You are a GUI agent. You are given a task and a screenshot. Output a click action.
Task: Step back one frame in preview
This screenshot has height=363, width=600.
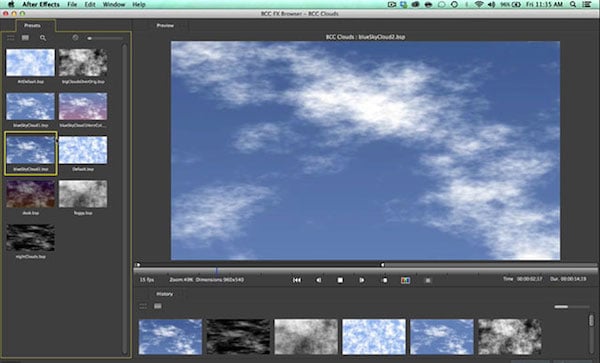(x=318, y=280)
